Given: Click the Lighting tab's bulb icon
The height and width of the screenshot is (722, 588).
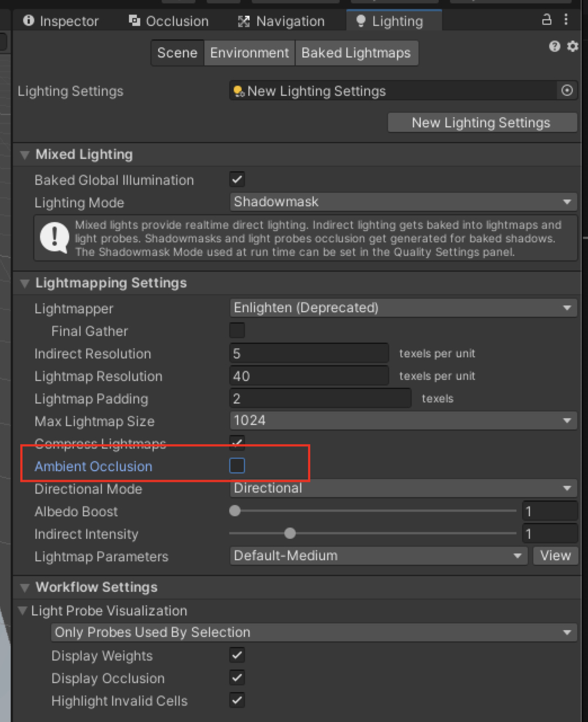Looking at the screenshot, I should 360,20.
